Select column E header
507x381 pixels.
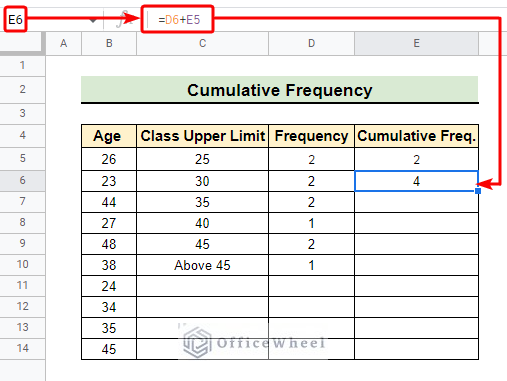[x=416, y=43]
